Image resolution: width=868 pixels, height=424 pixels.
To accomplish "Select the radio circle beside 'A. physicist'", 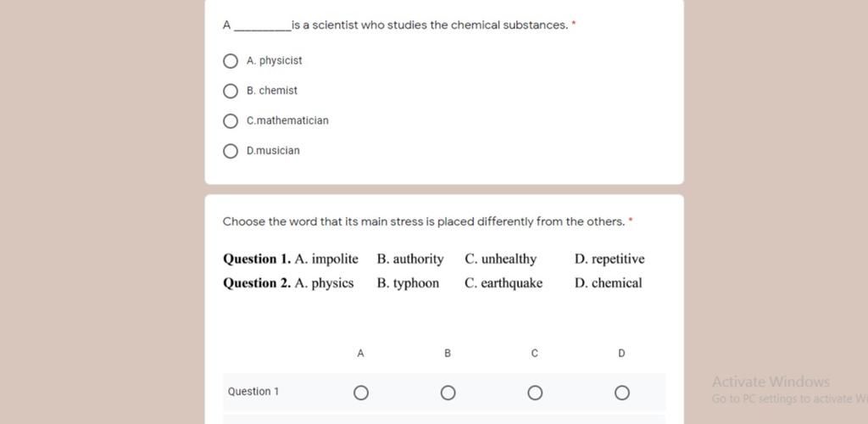I will click(231, 61).
